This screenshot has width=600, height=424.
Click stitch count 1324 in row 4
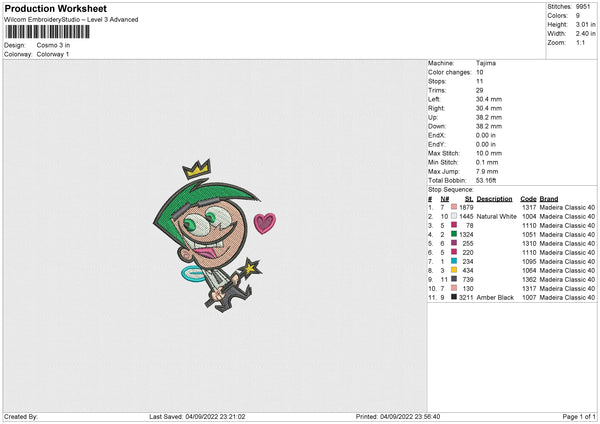click(x=466, y=235)
